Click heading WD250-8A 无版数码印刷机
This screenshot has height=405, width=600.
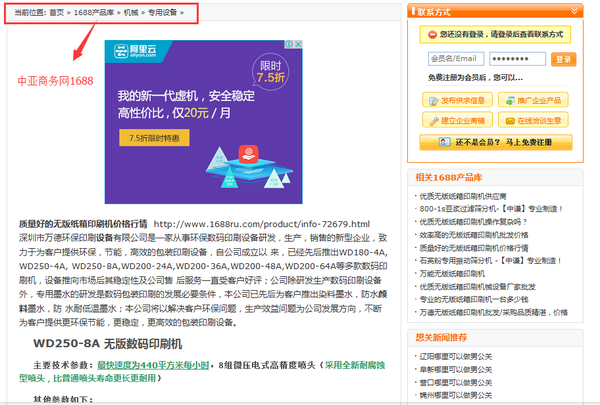[108, 343]
